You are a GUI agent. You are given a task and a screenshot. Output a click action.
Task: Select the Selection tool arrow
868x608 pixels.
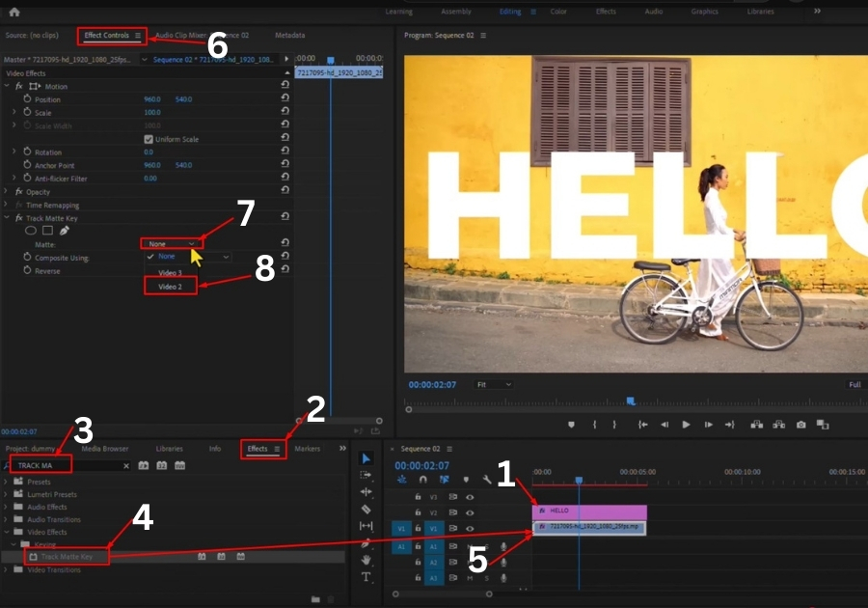366,458
